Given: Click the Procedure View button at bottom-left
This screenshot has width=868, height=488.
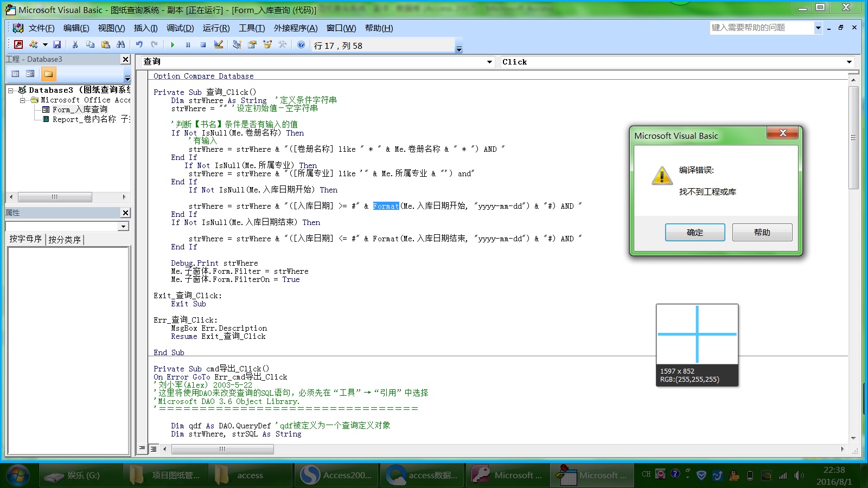Looking at the screenshot, I should coord(142,448).
